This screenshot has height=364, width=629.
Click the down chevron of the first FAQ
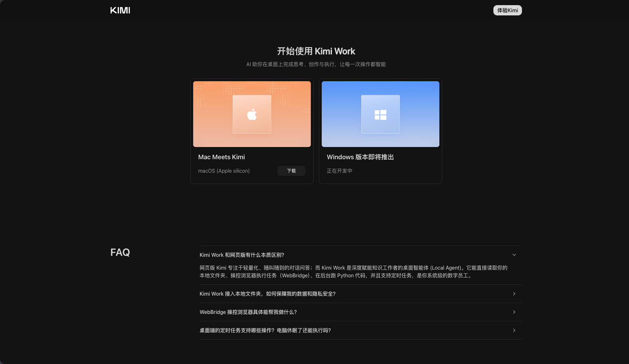coord(514,255)
